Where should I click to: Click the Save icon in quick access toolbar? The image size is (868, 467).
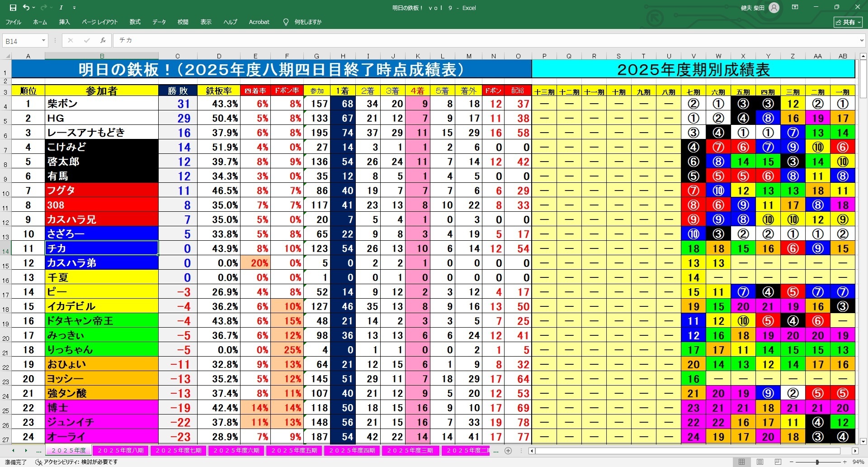13,8
